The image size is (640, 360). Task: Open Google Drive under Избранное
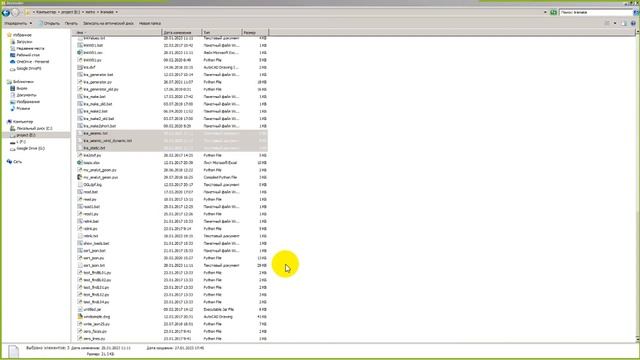(x=29, y=69)
